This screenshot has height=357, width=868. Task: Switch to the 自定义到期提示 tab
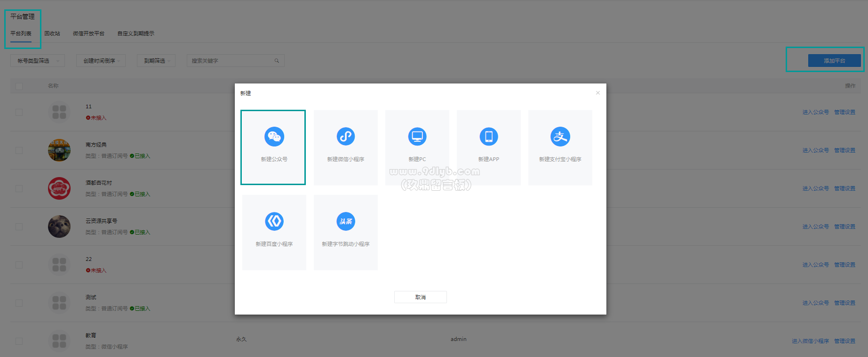[x=135, y=33]
